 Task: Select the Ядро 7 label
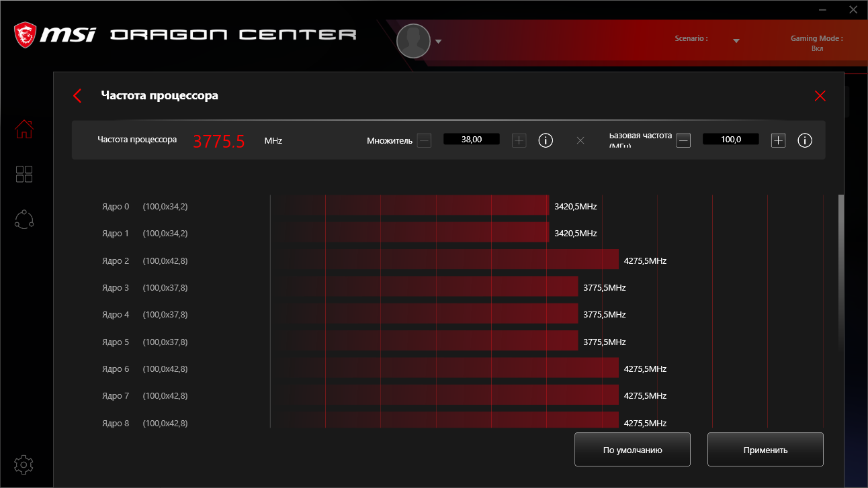116,396
